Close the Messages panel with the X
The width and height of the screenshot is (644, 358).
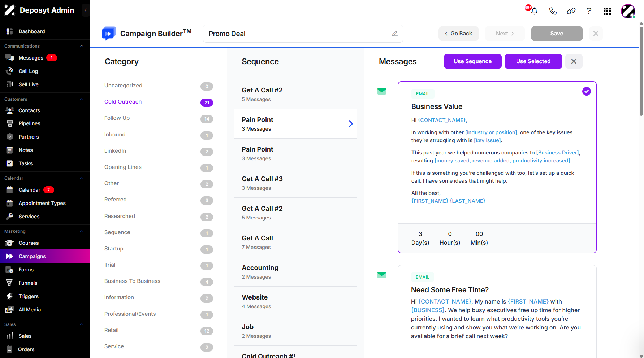[574, 61]
